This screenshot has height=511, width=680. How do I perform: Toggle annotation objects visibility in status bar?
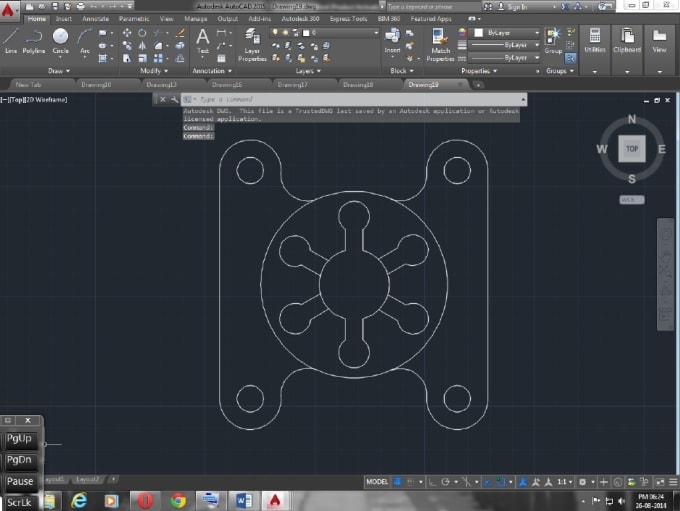pos(523,482)
